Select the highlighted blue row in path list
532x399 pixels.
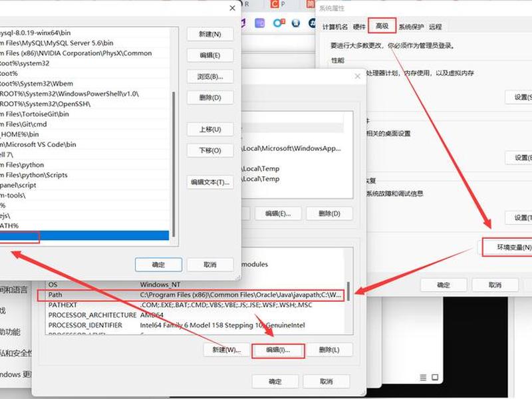pyautogui.click(x=84, y=236)
